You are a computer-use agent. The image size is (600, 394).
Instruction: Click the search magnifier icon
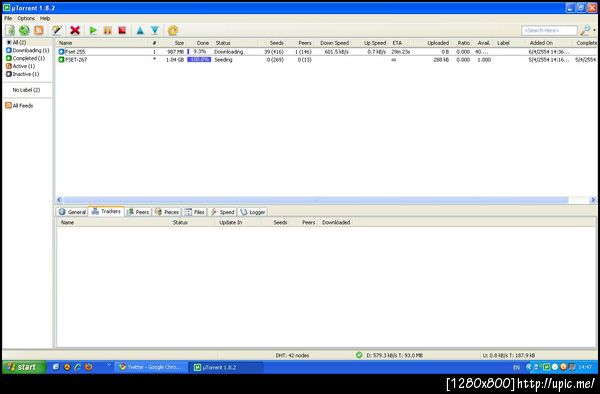(585, 30)
